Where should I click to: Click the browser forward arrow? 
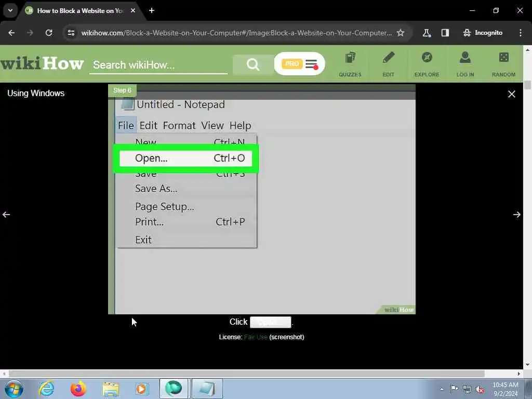tap(30, 33)
